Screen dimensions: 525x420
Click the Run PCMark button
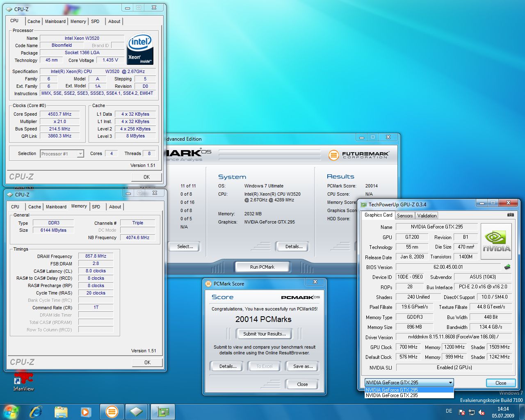coord(262,267)
